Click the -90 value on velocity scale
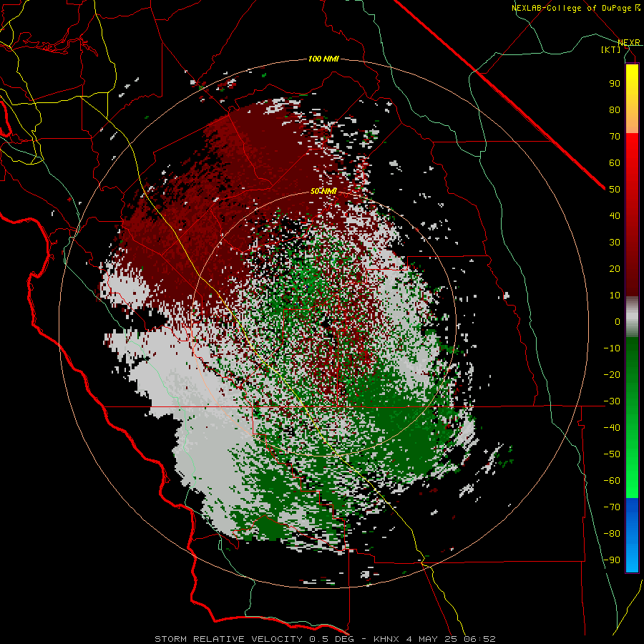The height and width of the screenshot is (644, 644). 612,560
